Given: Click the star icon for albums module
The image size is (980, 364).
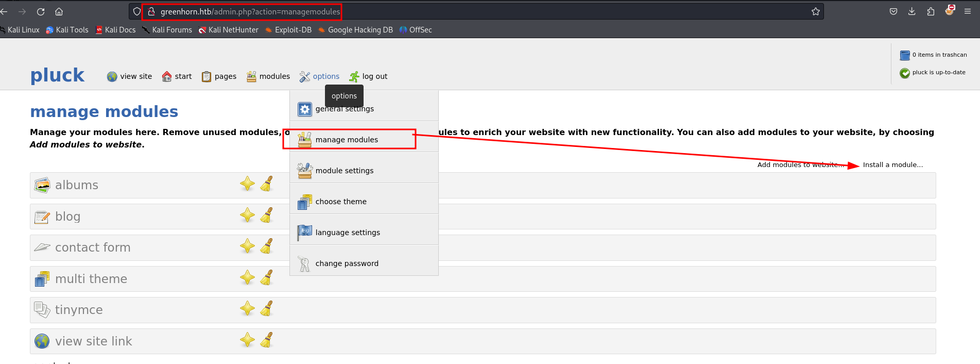Looking at the screenshot, I should click(x=247, y=184).
